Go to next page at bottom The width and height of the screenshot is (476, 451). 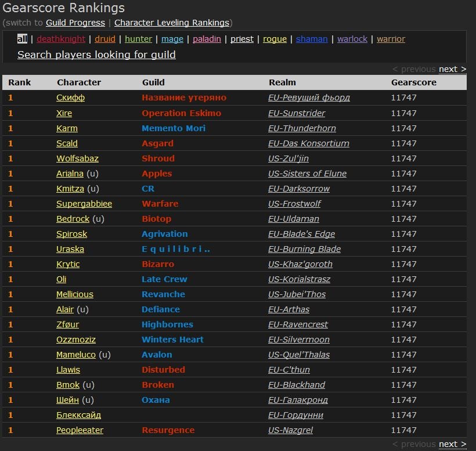452,444
